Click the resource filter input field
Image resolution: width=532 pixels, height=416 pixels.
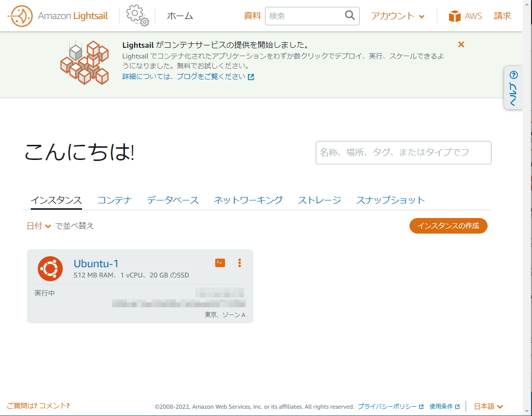pyautogui.click(x=404, y=153)
